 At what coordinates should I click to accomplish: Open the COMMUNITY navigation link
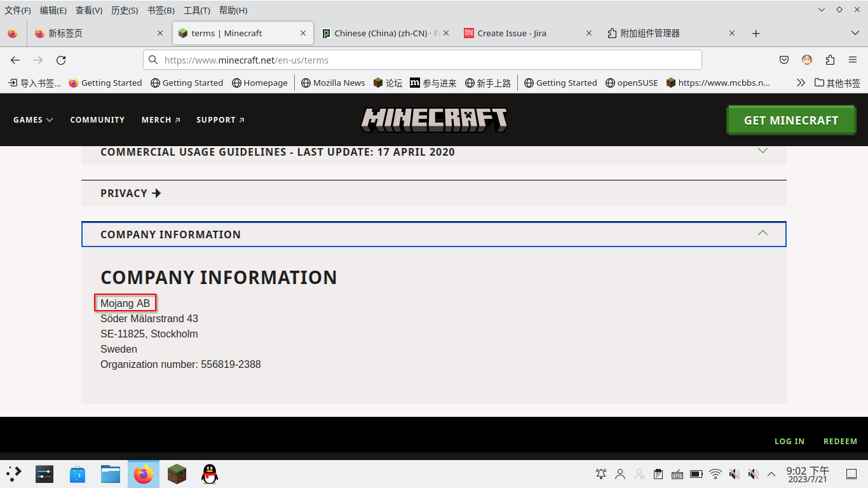pos(97,119)
